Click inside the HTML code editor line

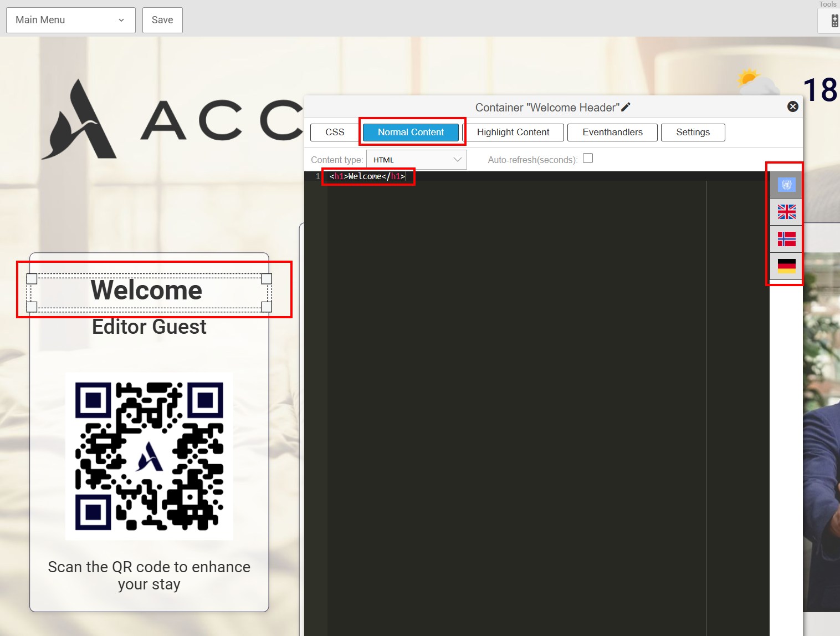coord(368,176)
